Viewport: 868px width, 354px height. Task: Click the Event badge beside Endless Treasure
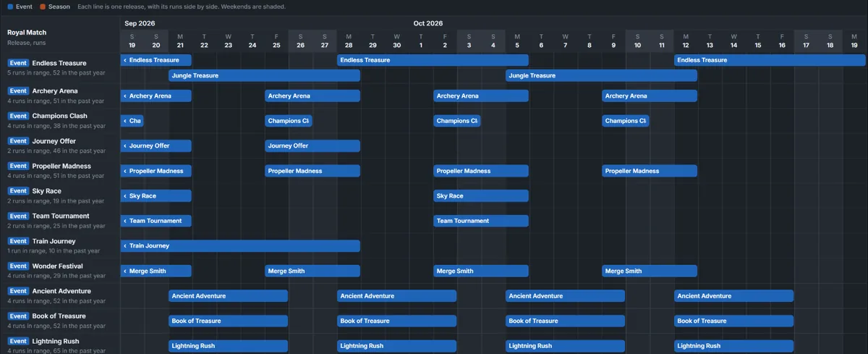point(18,63)
